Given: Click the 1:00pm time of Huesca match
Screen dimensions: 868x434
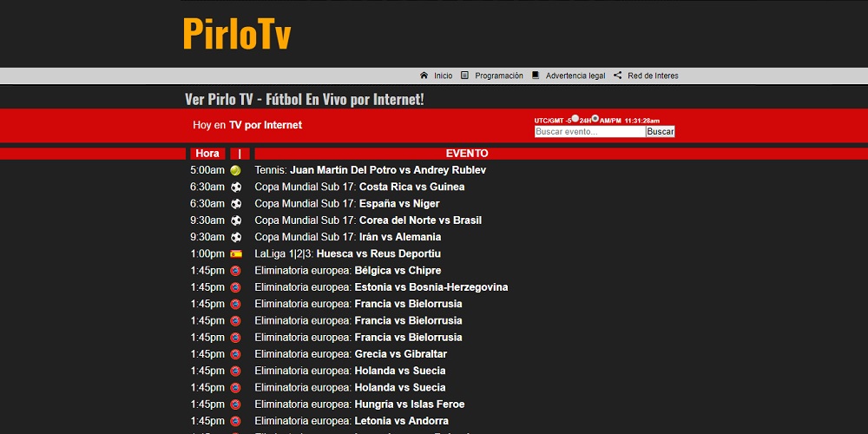Looking at the screenshot, I should point(207,254).
